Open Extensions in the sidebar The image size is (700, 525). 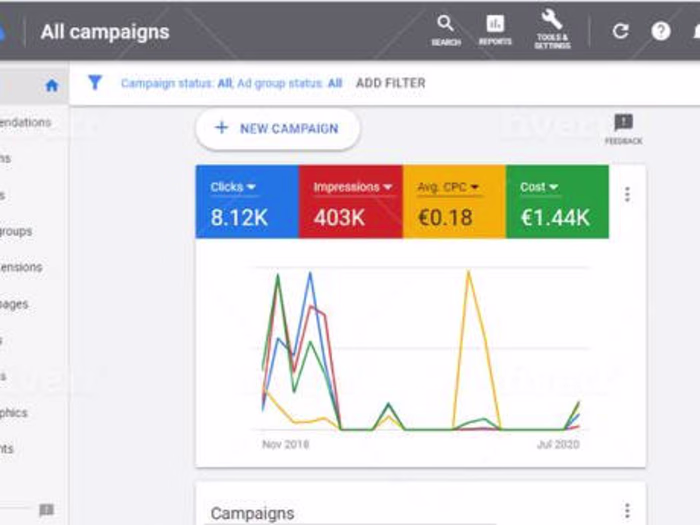pyautogui.click(x=21, y=267)
